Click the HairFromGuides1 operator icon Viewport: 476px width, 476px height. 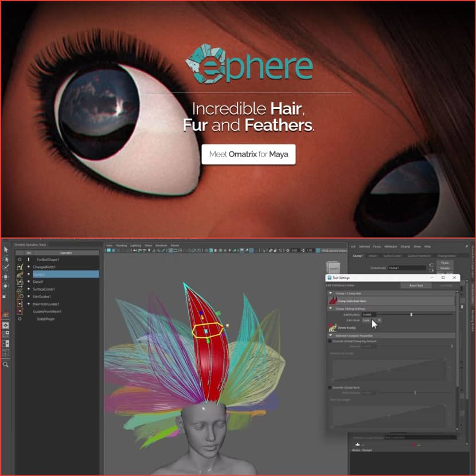click(19, 304)
